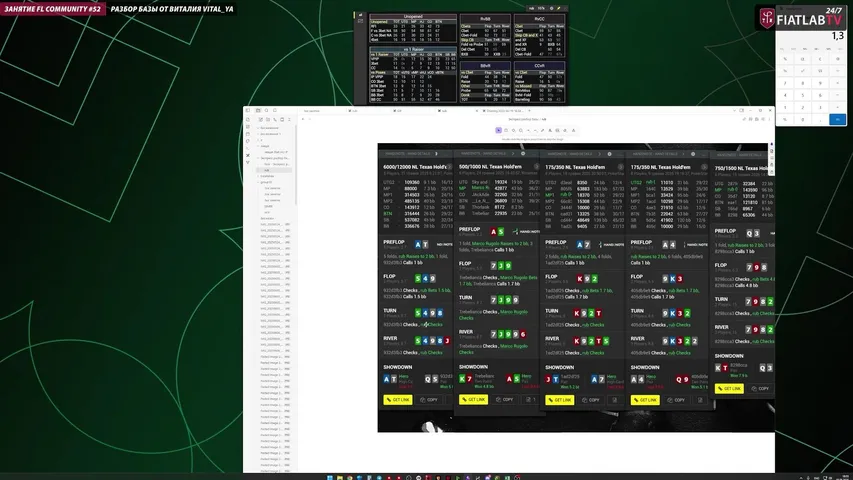Screen dimensions: 853x480
Task: Click COPY on the 6000/12000 hand
Action: (x=430, y=399)
